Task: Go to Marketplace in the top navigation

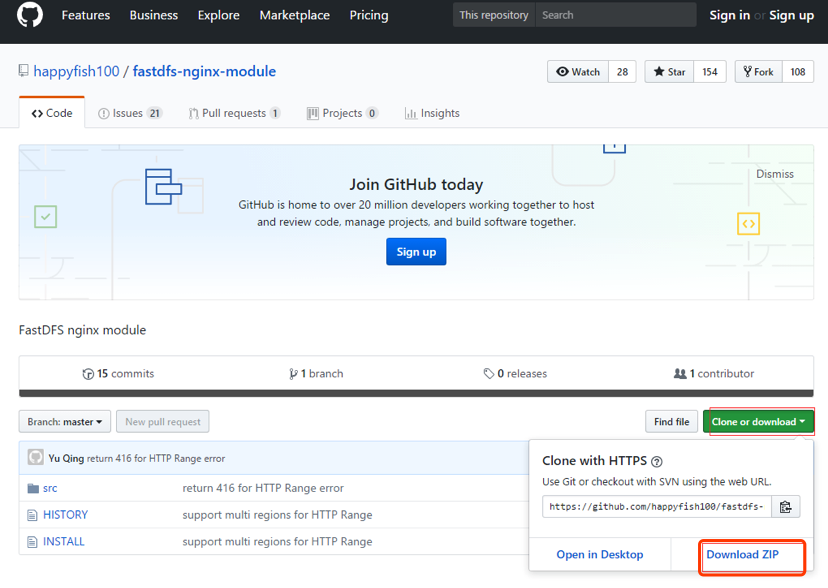Action: pyautogui.click(x=295, y=15)
